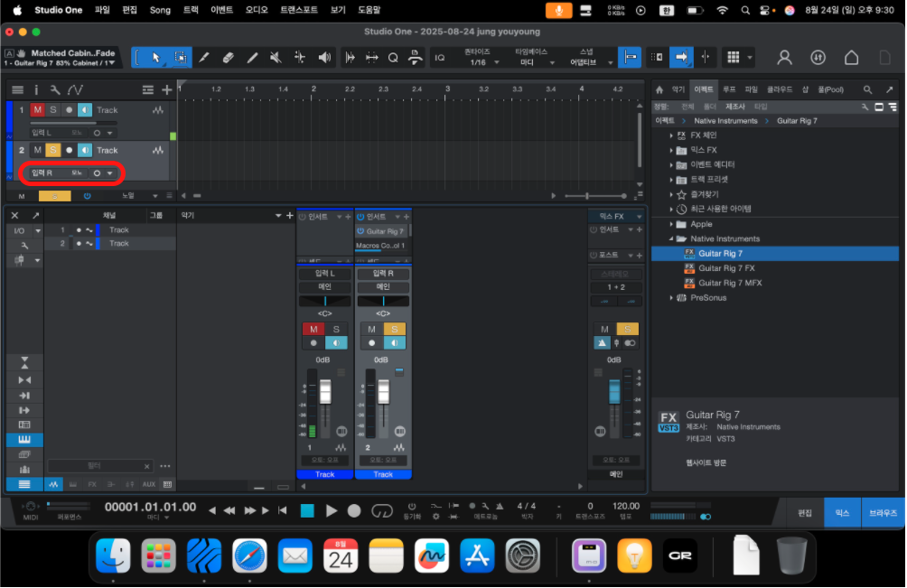
Task: Open the track Inspector (i icon)
Action: (x=36, y=89)
